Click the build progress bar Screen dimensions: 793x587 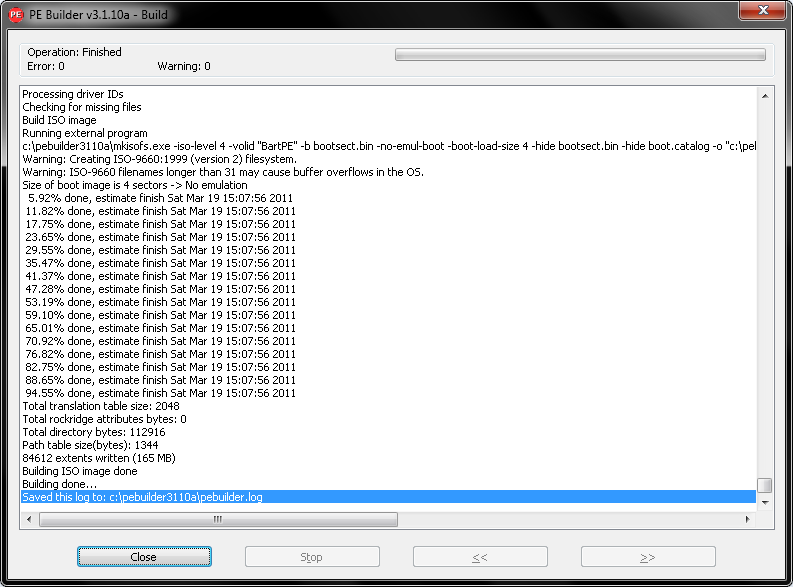580,55
